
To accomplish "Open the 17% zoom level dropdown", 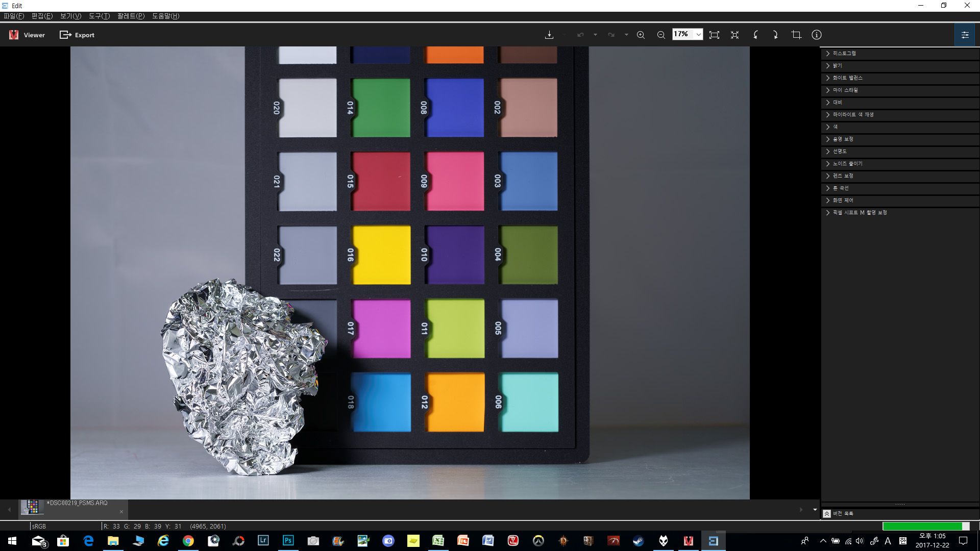I will point(698,35).
